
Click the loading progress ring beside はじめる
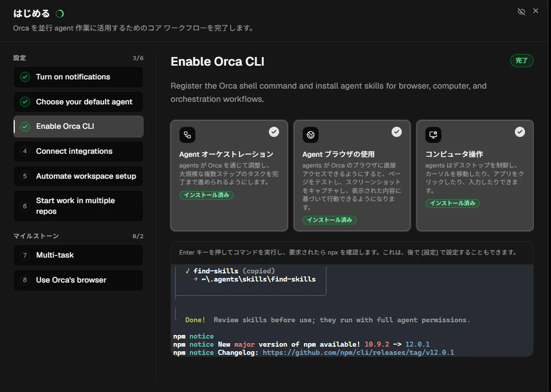pyautogui.click(x=60, y=14)
